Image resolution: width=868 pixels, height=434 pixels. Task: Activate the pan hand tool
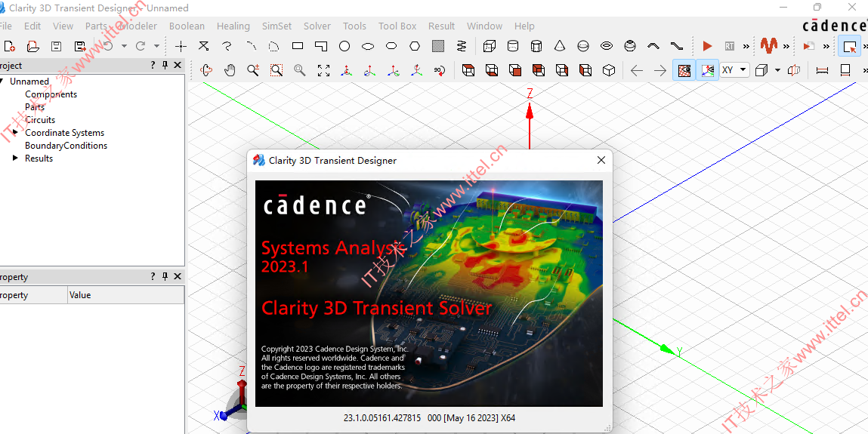pyautogui.click(x=230, y=70)
